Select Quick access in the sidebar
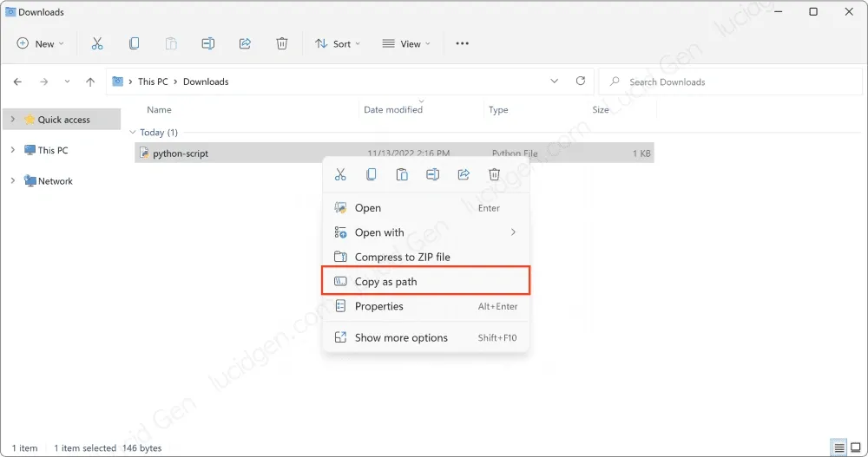The width and height of the screenshot is (868, 457). pos(63,120)
